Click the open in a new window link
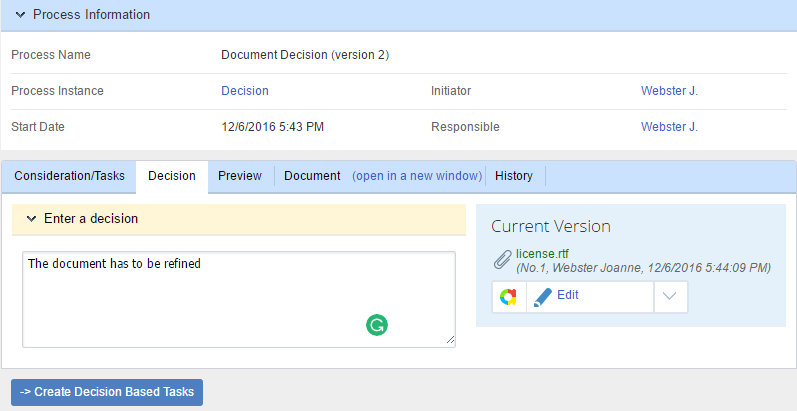797x411 pixels. tap(416, 176)
